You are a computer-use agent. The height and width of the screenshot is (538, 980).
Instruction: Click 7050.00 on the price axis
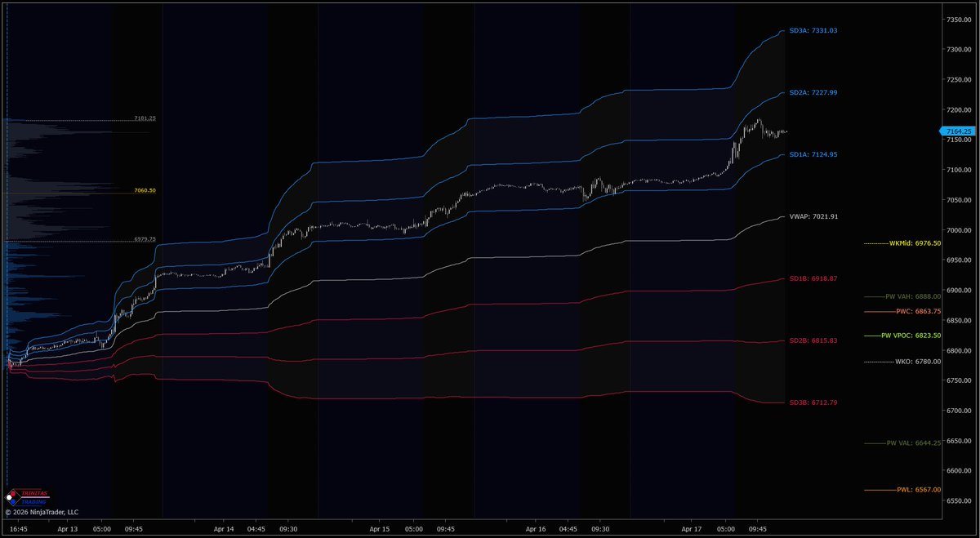coord(959,200)
